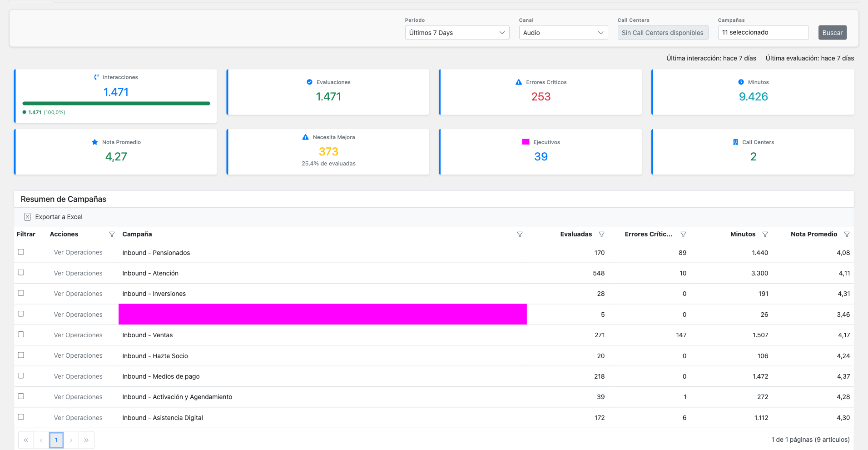Click the Exportar a Excel spreadsheet icon
The image size is (868, 450).
tap(28, 217)
